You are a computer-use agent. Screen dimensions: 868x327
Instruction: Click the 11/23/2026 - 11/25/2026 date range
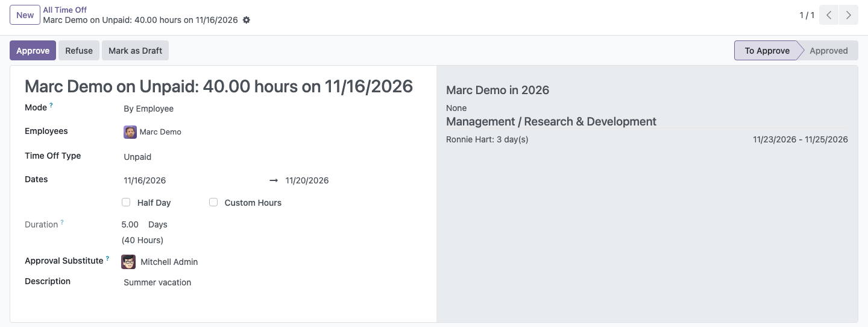800,139
